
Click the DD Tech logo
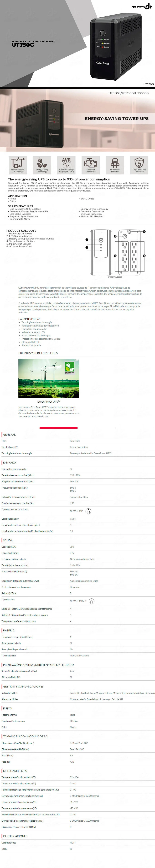[x=142, y=6]
